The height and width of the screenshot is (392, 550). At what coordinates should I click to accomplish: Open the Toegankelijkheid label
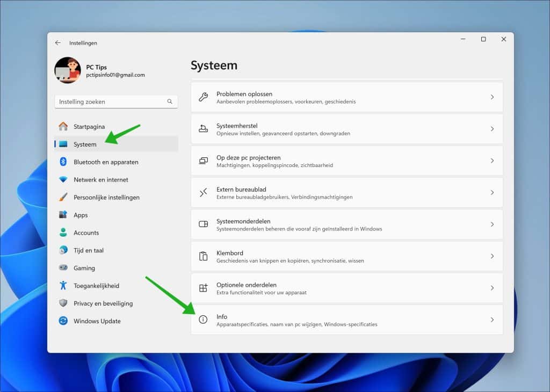[x=97, y=286]
